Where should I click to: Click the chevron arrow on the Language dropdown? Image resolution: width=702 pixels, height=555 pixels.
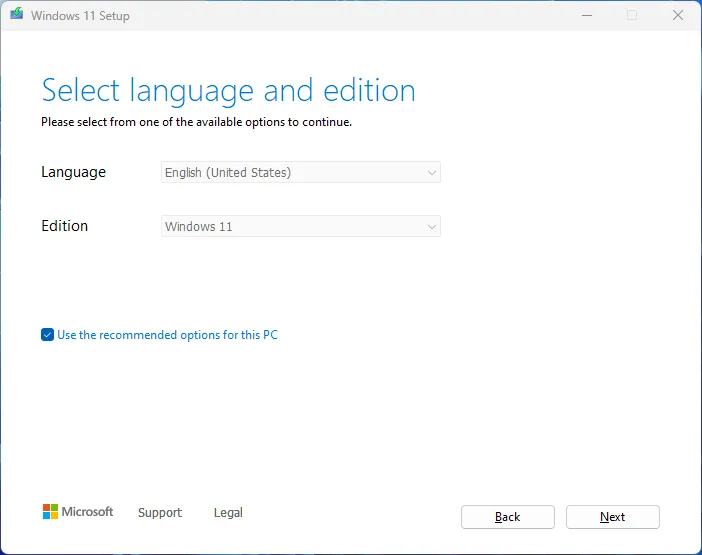[x=432, y=173]
